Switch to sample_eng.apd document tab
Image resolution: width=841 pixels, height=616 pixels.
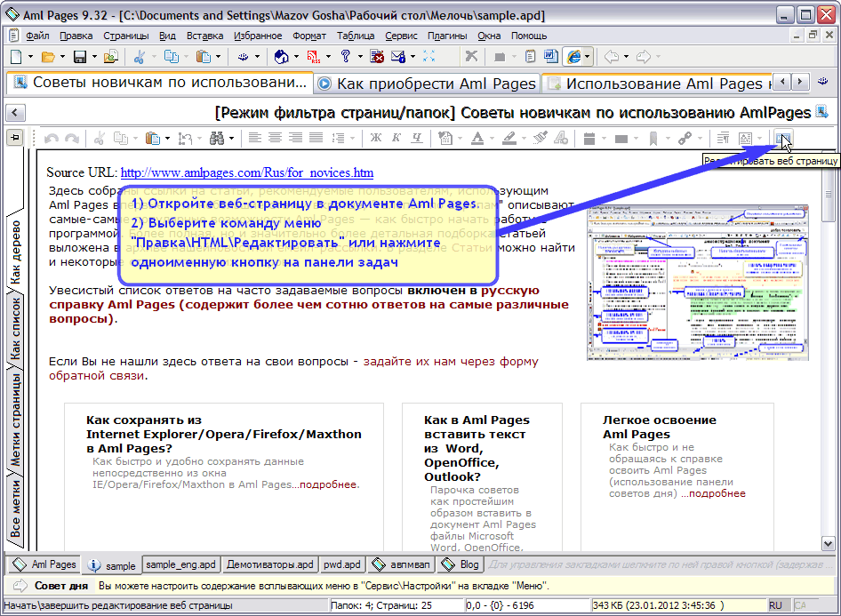[x=180, y=564]
